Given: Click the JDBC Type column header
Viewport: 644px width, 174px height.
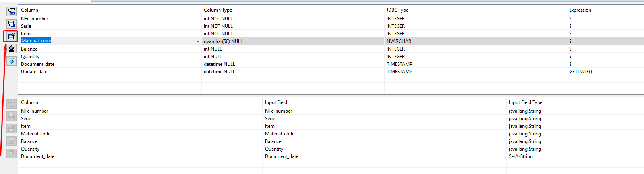Looking at the screenshot, I should click(397, 10).
